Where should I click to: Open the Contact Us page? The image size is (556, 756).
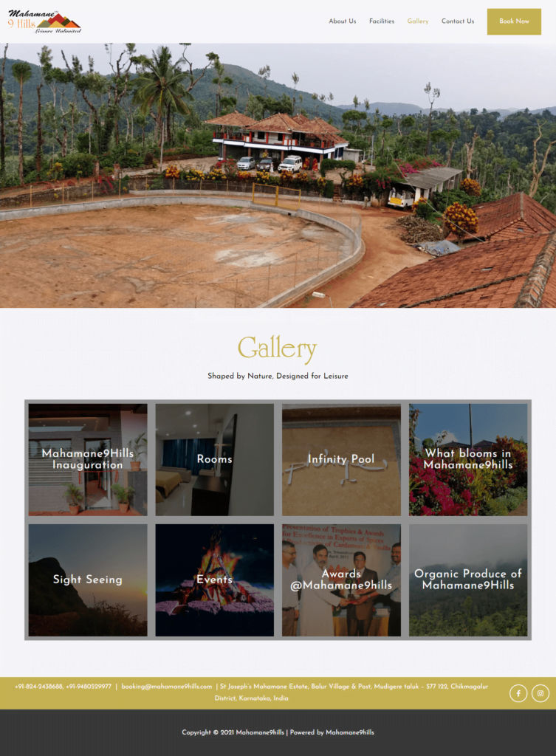[x=458, y=21]
